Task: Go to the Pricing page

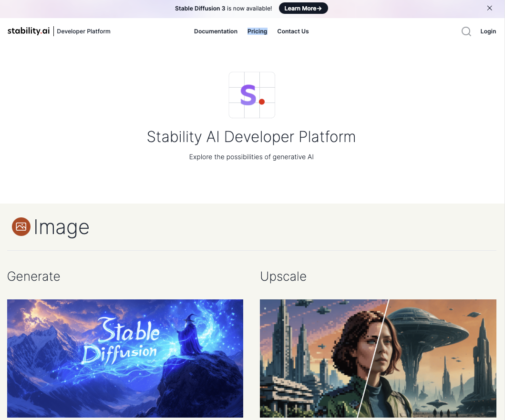Action: click(x=258, y=31)
